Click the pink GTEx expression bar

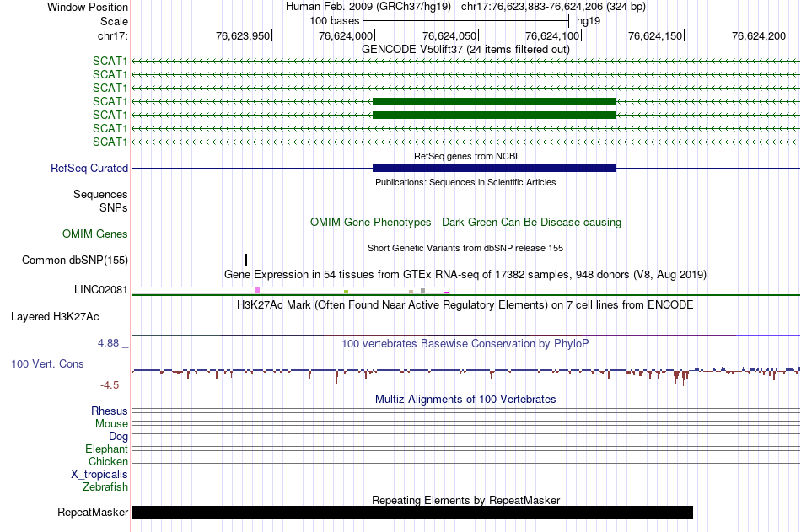[x=257, y=290]
